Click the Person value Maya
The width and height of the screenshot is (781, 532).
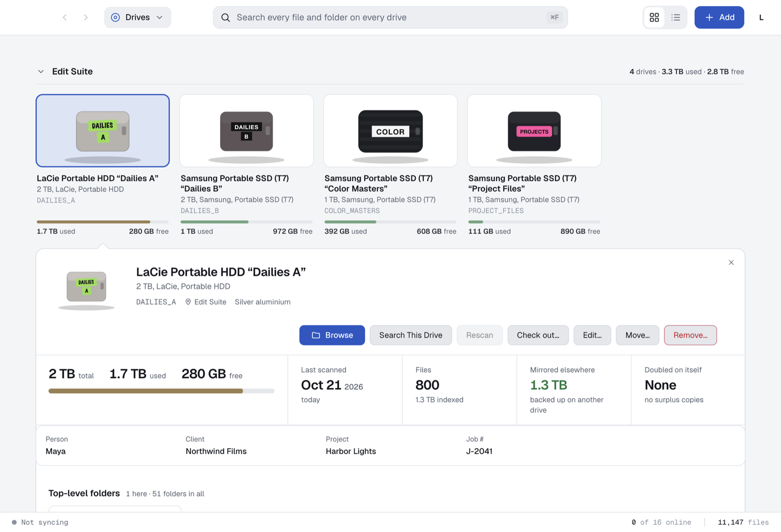pos(56,451)
